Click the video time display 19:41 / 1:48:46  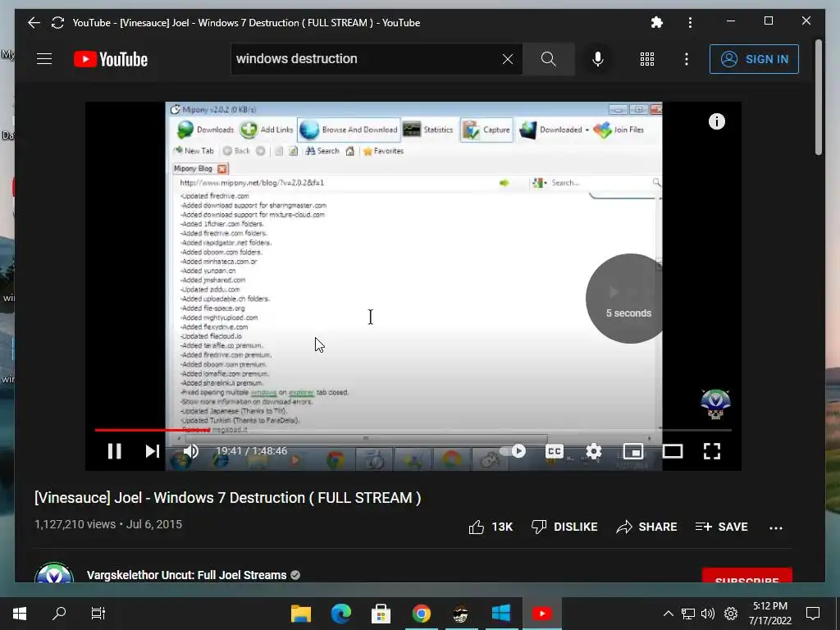251,451
